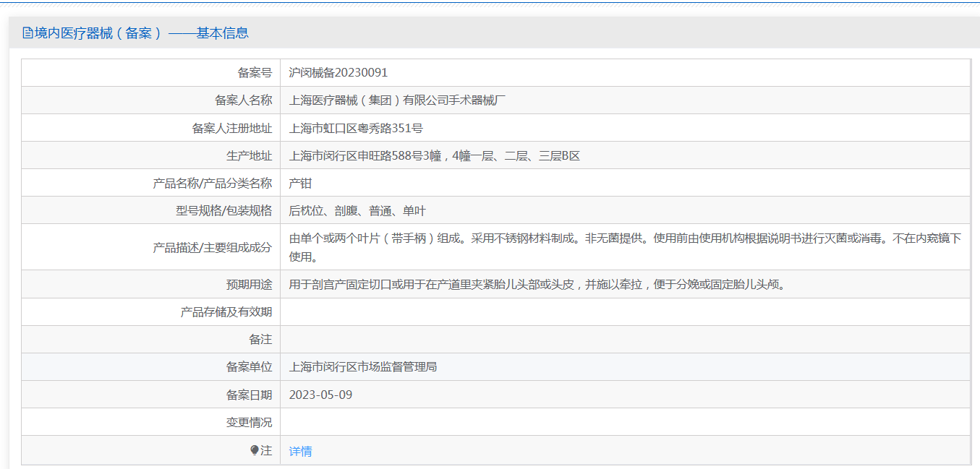Click the 预期用途 label
Screen dimensions: 980x469
(x=249, y=284)
